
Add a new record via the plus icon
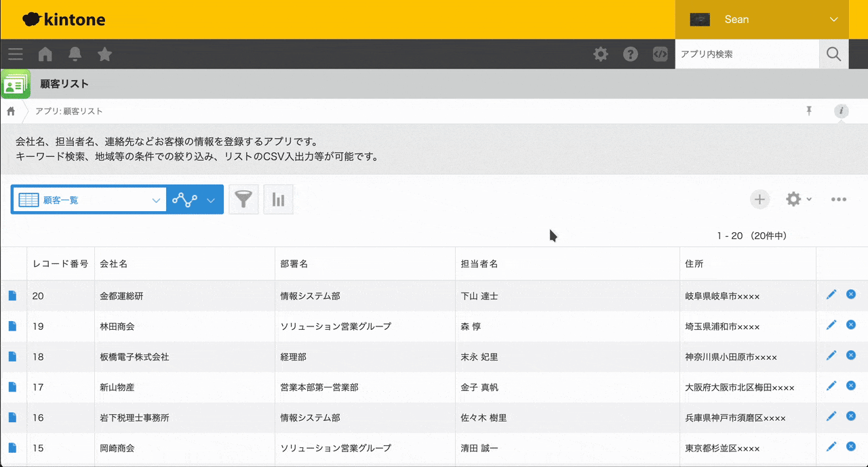[x=759, y=199]
